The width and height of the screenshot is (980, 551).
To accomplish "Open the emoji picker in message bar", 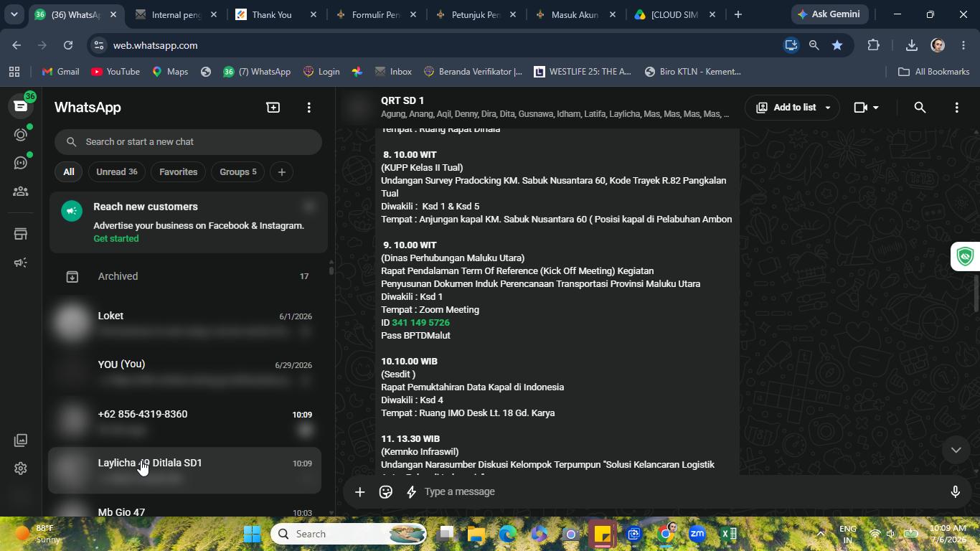I will point(386,491).
